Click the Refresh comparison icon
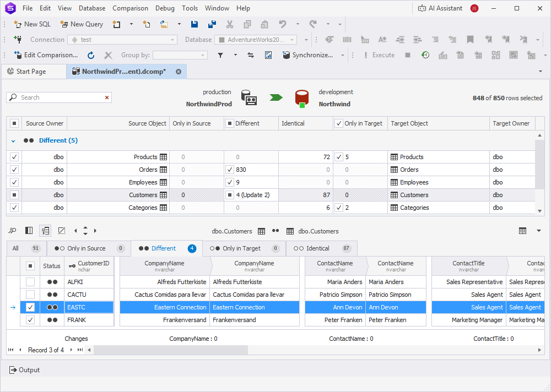 pyautogui.click(x=90, y=55)
